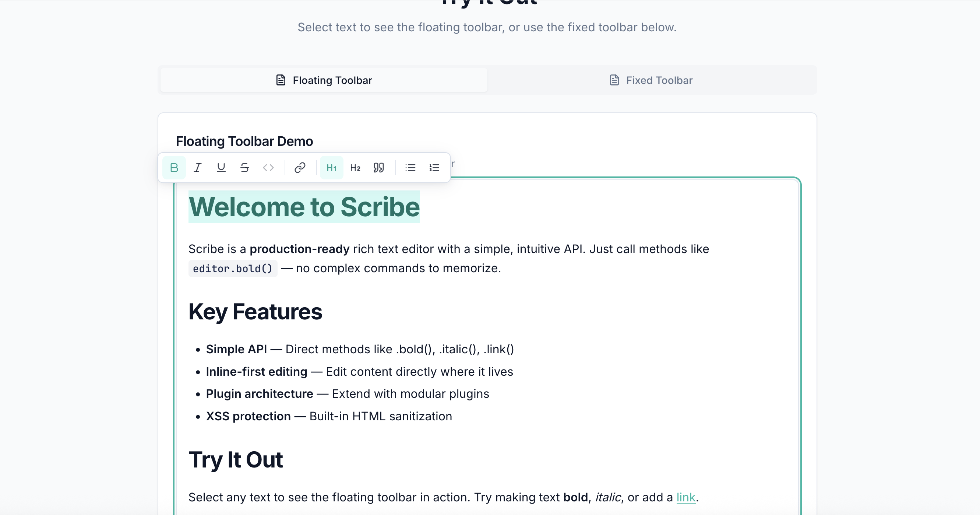Viewport: 980px width, 515px height.
Task: Click the editor.bold() inline code snippet
Action: coord(232,268)
